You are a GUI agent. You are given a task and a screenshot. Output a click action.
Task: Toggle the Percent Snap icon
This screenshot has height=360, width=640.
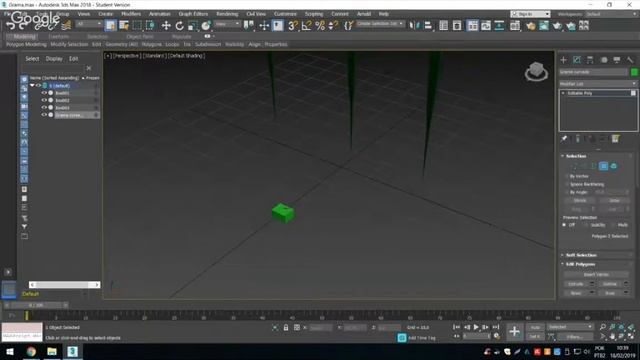tap(320, 26)
